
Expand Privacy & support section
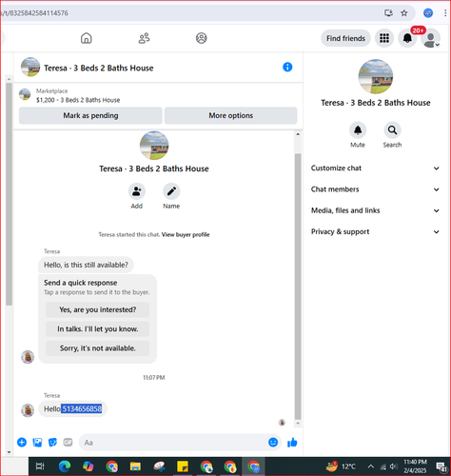coord(376,232)
